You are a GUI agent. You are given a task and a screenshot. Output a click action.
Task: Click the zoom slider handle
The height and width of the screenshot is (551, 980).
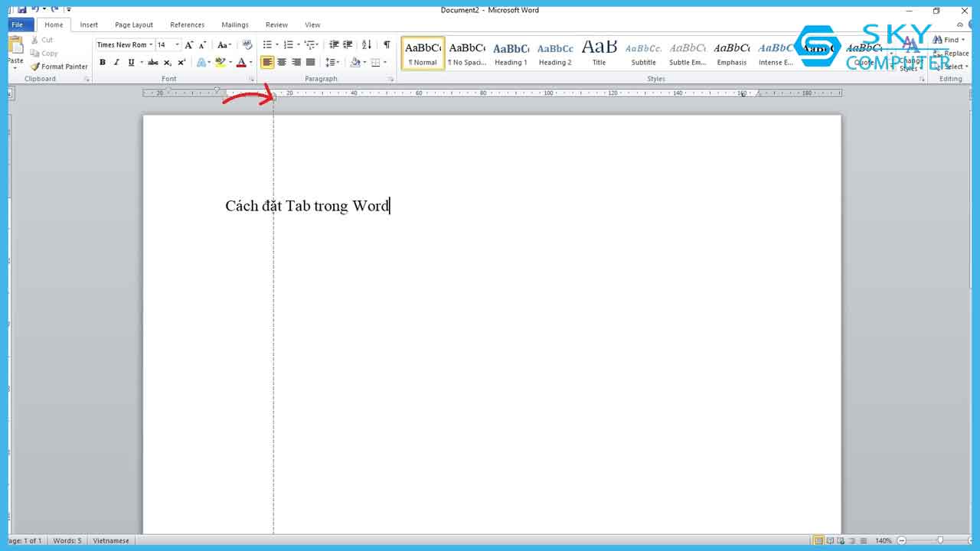click(x=941, y=541)
